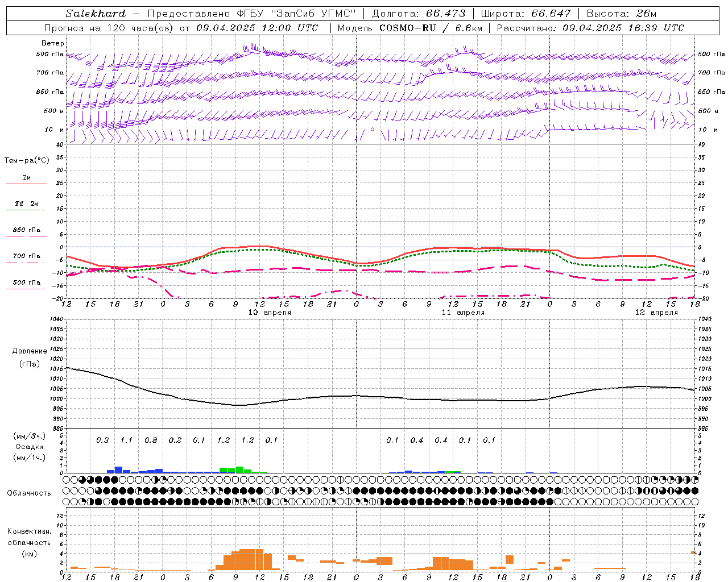
Task: Click the "(км)" unit under convective cloudiness
Action: [29, 554]
